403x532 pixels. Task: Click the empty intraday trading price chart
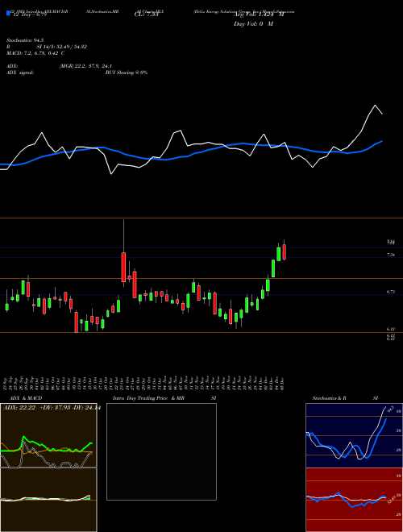pos(161,451)
